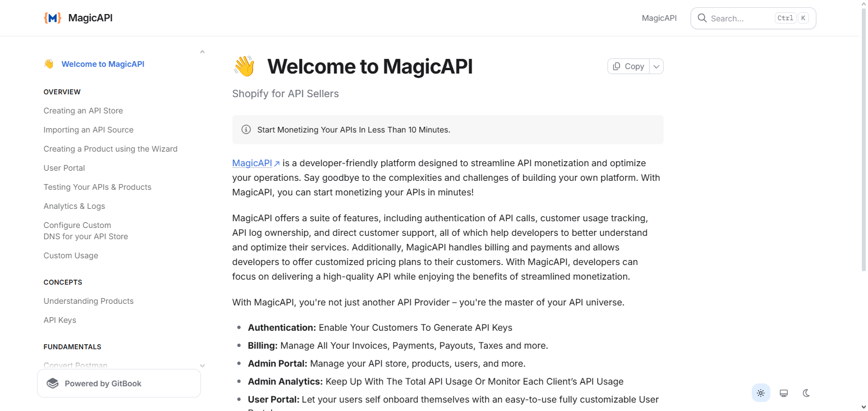Click the search magnifier icon

pyautogui.click(x=702, y=18)
